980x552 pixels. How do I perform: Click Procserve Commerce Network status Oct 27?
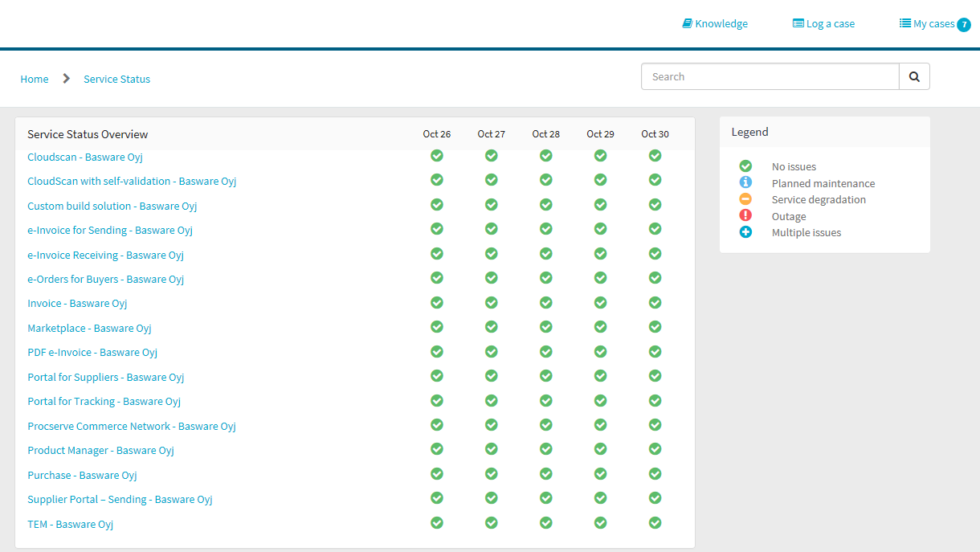[x=492, y=424]
